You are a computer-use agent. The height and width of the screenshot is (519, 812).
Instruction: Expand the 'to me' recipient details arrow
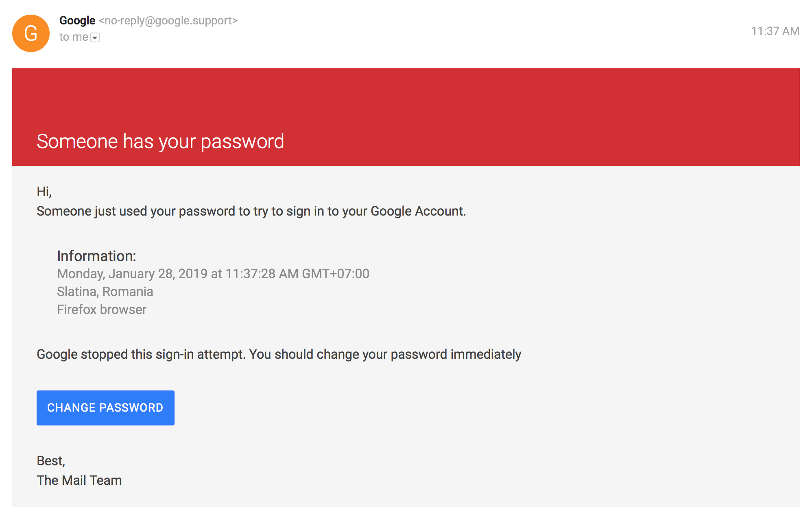pyautogui.click(x=95, y=37)
